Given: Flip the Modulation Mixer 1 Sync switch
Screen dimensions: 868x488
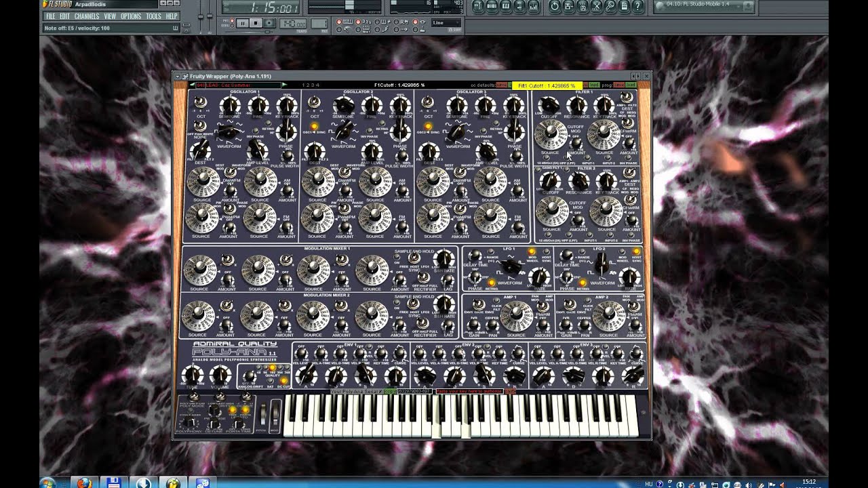Looking at the screenshot, I should click(x=414, y=258).
